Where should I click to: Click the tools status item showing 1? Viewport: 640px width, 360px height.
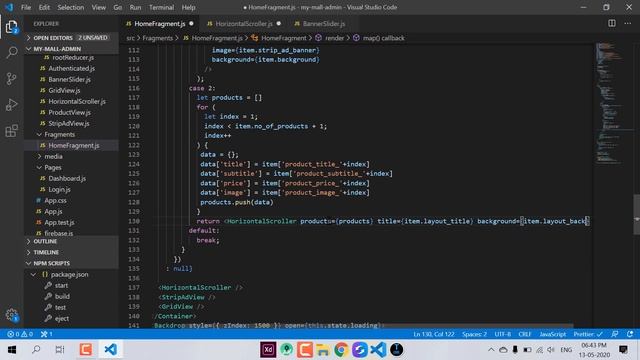click(46, 334)
